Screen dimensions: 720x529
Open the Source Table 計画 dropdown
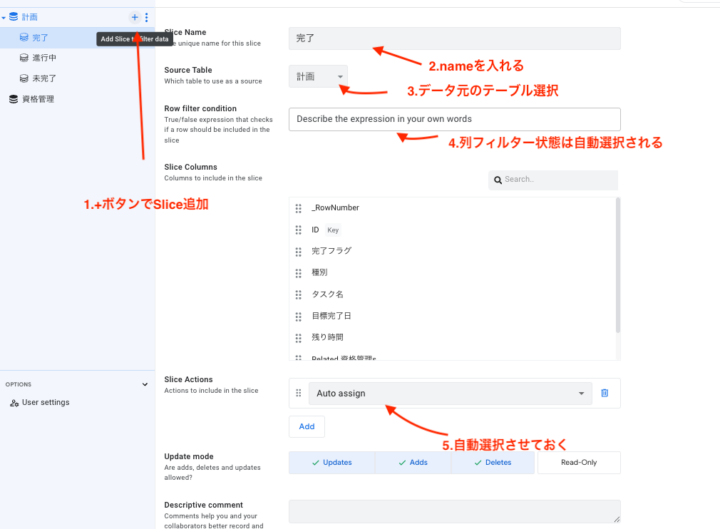pyautogui.click(x=319, y=76)
